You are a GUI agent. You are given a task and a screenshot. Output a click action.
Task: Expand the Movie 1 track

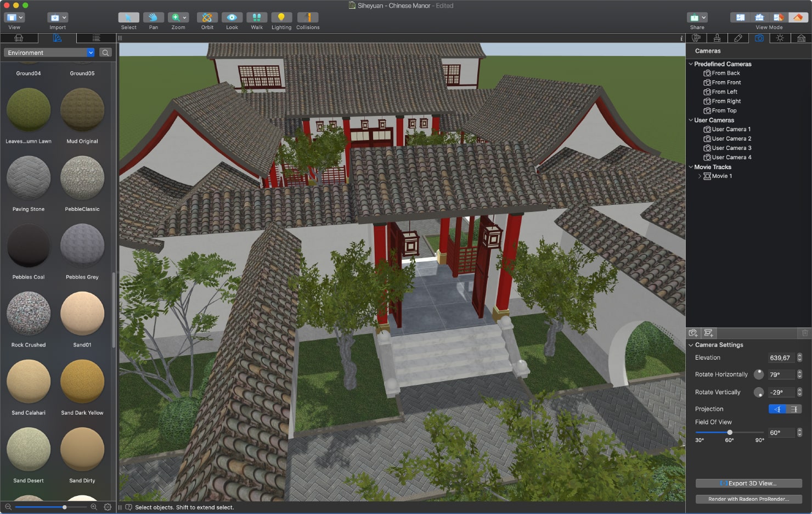pos(700,176)
